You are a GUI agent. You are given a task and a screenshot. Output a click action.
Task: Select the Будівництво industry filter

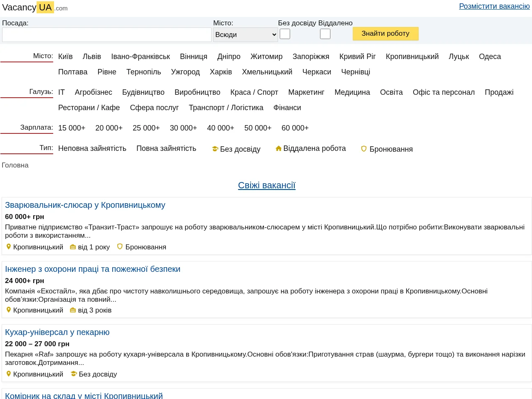click(x=143, y=92)
